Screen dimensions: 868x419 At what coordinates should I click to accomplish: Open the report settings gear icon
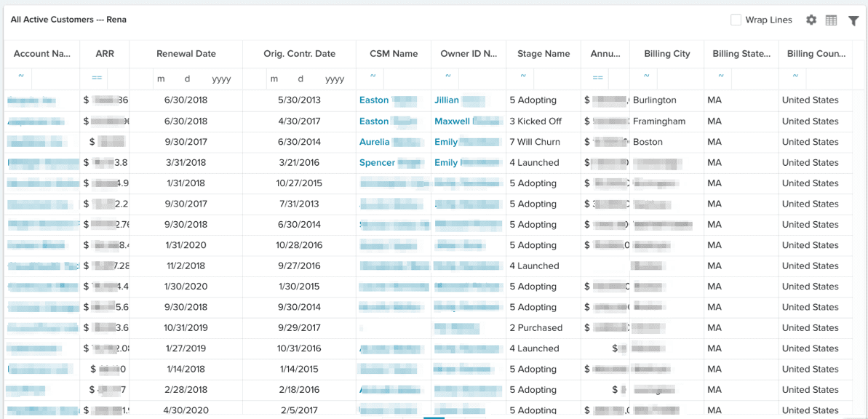pos(811,20)
